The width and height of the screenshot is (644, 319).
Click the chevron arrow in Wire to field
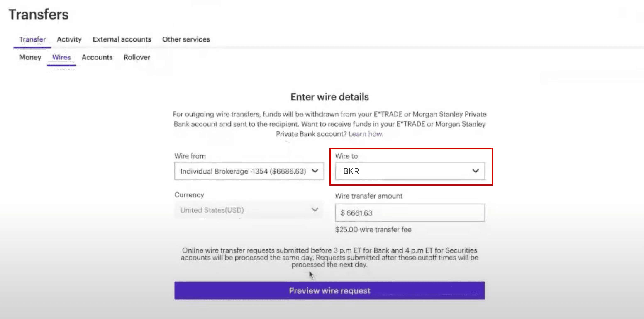[475, 171]
